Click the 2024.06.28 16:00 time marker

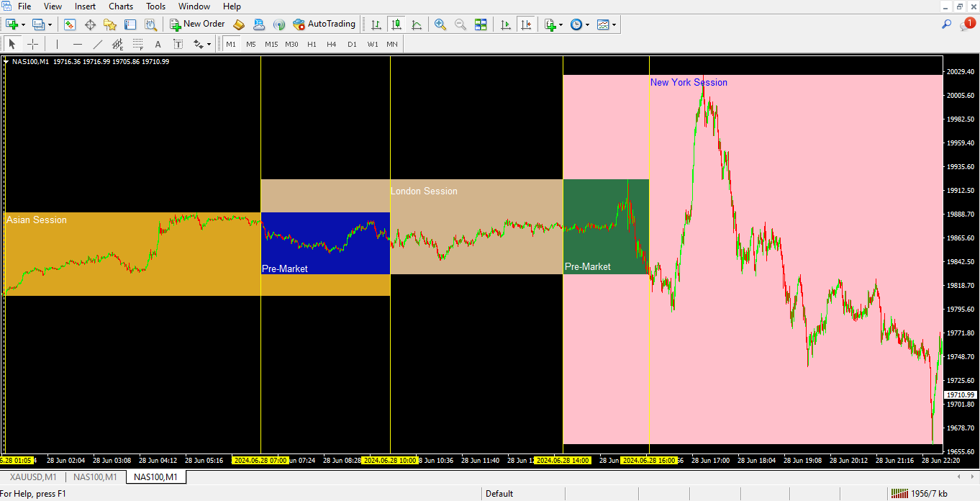tap(648, 460)
